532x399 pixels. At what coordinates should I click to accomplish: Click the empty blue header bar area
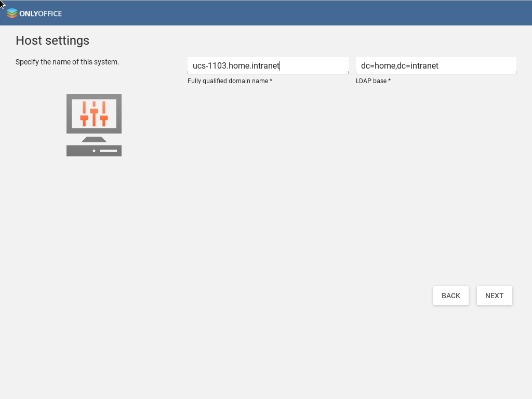point(291,14)
